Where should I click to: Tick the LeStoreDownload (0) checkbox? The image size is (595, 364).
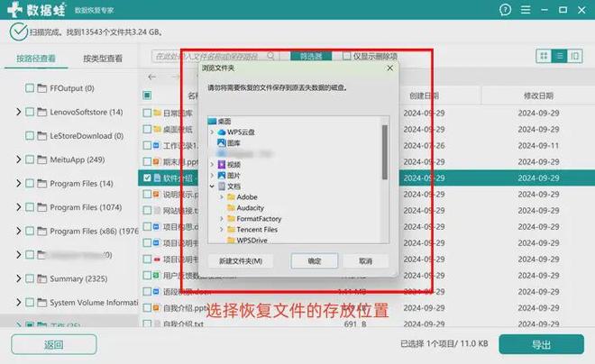[x=30, y=136]
